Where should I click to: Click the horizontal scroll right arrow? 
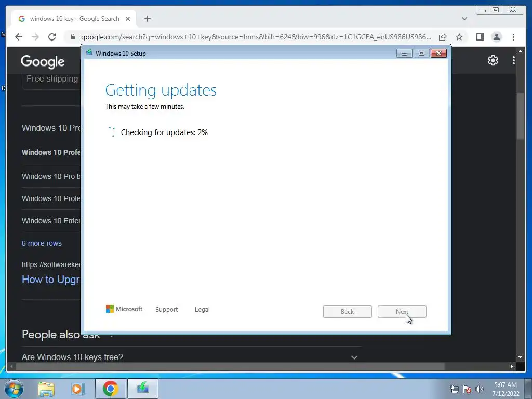click(512, 366)
